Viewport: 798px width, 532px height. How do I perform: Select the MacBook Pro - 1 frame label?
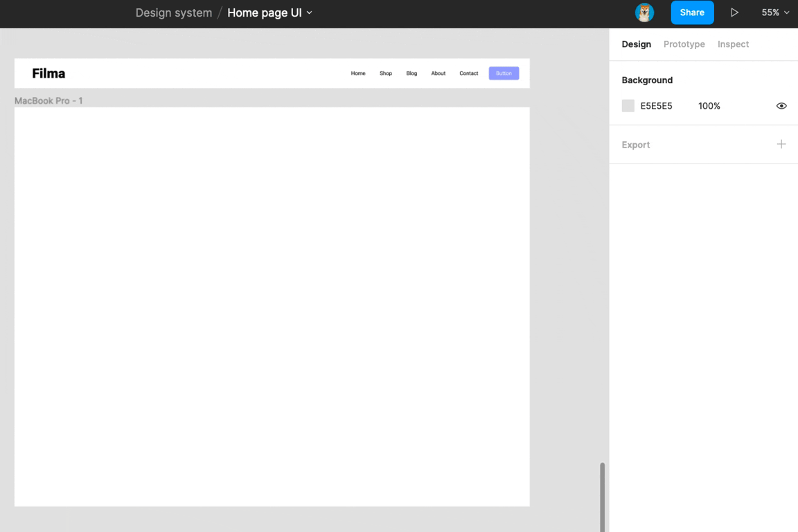(x=48, y=101)
